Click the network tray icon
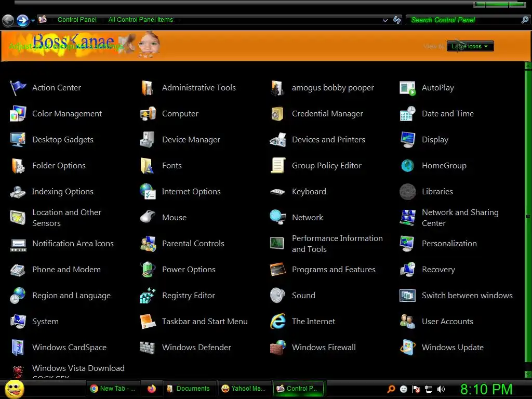The image size is (532, 399). tap(429, 390)
